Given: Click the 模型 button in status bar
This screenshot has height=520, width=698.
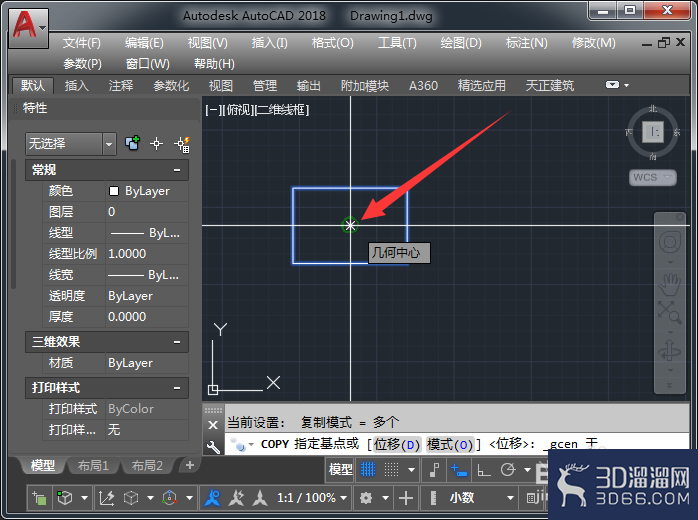Looking at the screenshot, I should coord(341,470).
